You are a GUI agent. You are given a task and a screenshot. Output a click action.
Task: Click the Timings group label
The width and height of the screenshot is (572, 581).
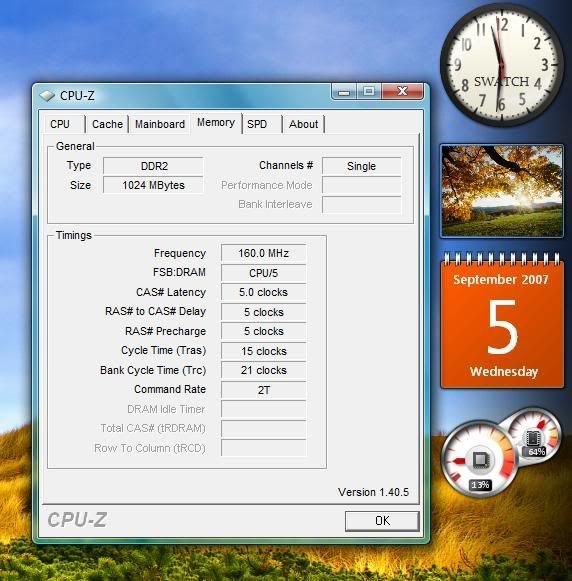[74, 235]
